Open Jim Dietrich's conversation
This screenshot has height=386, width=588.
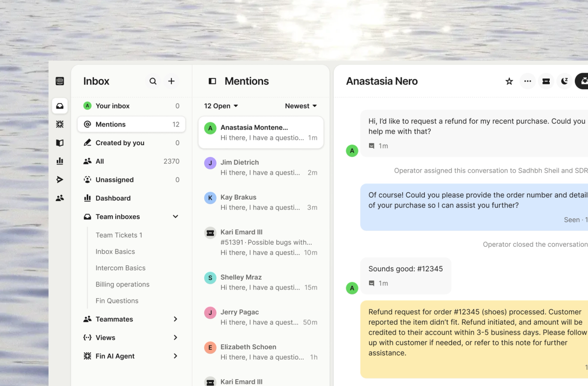[x=261, y=167]
